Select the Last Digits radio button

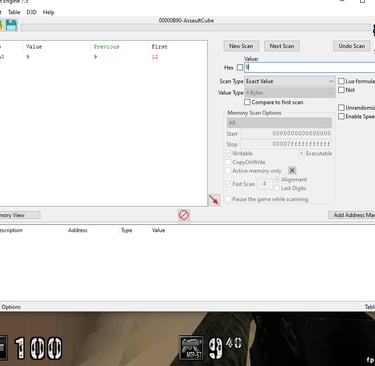click(x=277, y=188)
